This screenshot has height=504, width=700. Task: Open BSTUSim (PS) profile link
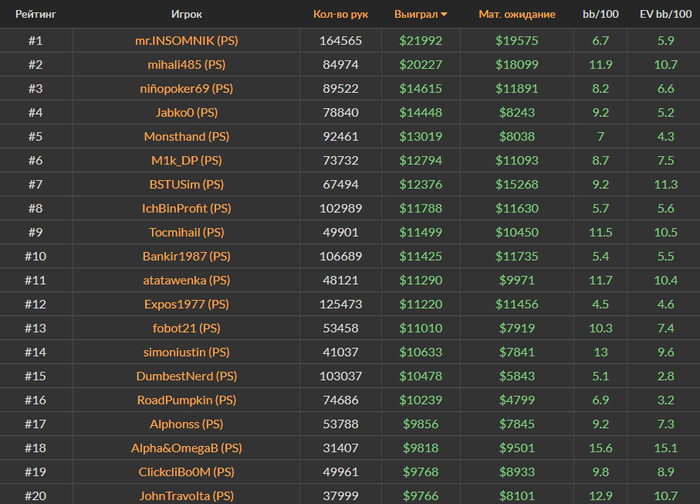point(187,184)
